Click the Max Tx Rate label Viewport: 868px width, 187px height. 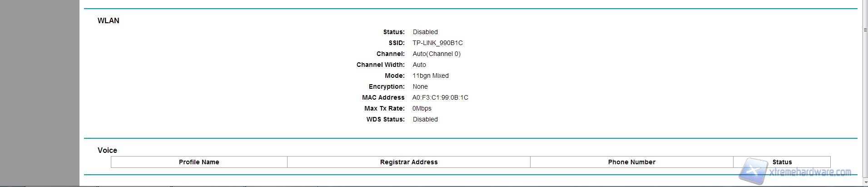coord(384,109)
